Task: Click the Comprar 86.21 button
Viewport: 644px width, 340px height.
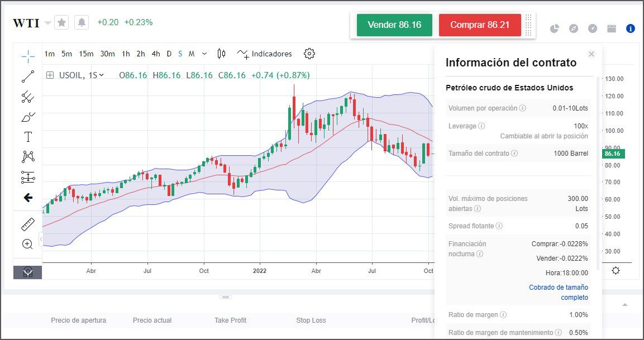Action: click(x=480, y=25)
